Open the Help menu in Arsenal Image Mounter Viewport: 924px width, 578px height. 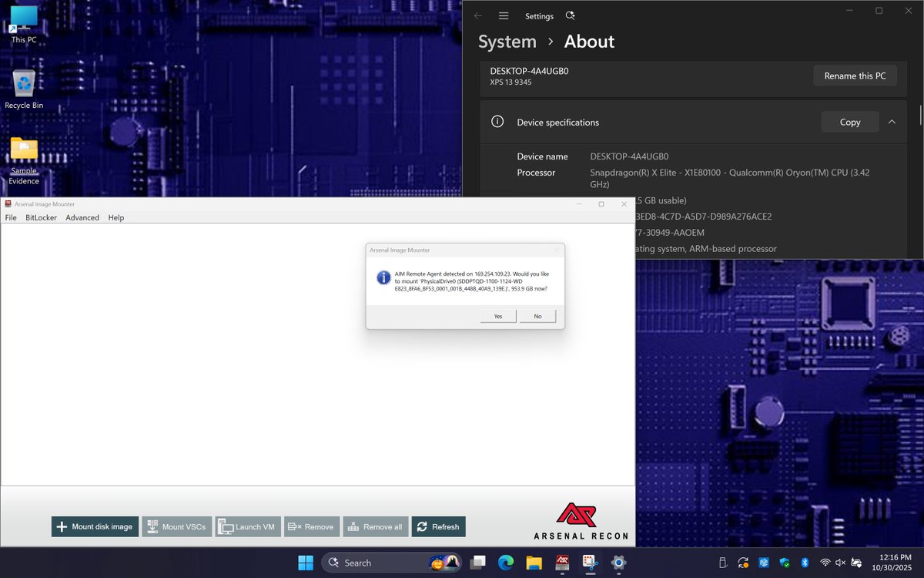[x=115, y=217]
